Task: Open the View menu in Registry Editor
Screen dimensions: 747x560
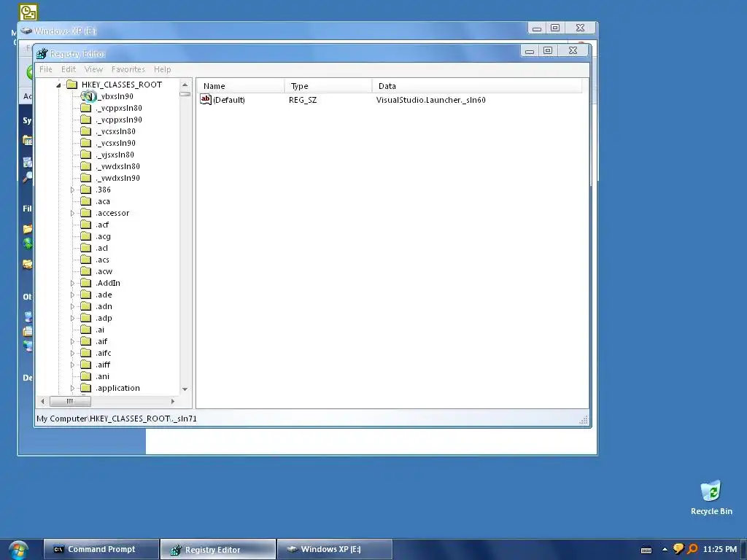Action: click(93, 69)
